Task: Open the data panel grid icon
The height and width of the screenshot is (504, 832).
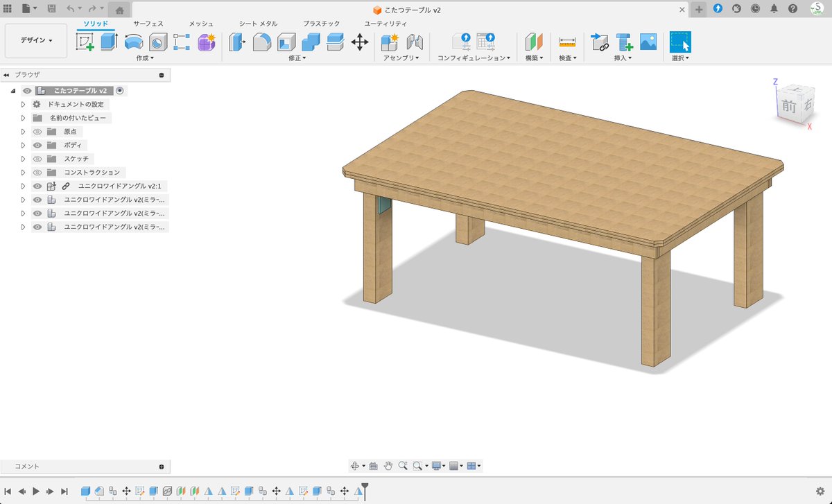Action: [x=8, y=9]
